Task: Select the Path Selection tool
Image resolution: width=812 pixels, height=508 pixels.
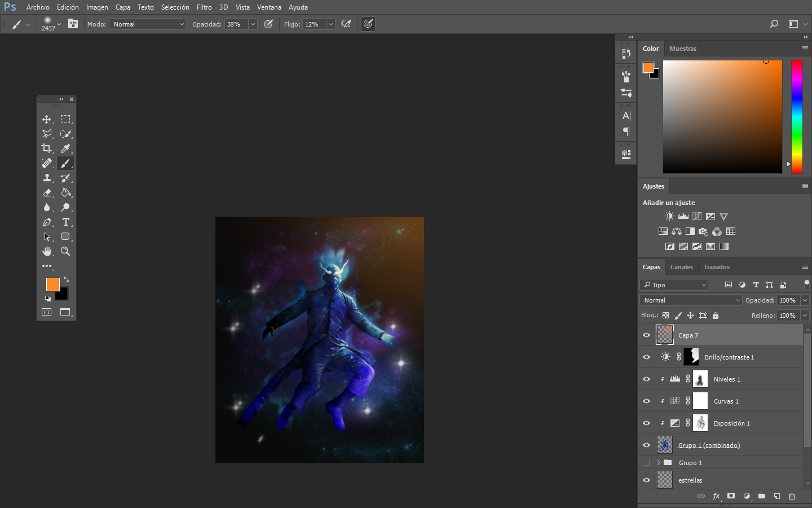Action: [47, 237]
